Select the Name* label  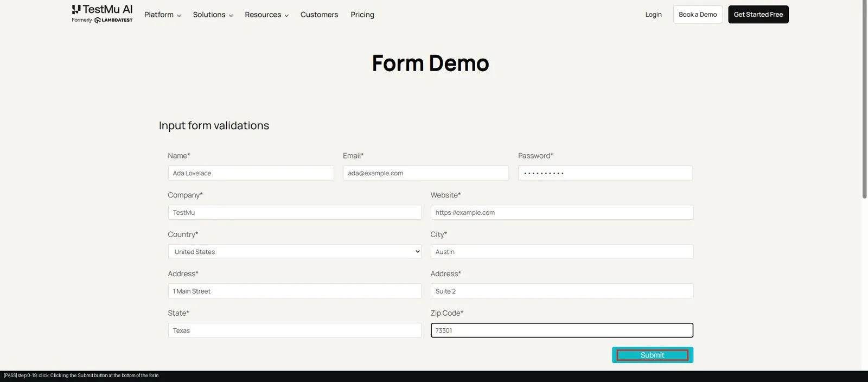[179, 156]
